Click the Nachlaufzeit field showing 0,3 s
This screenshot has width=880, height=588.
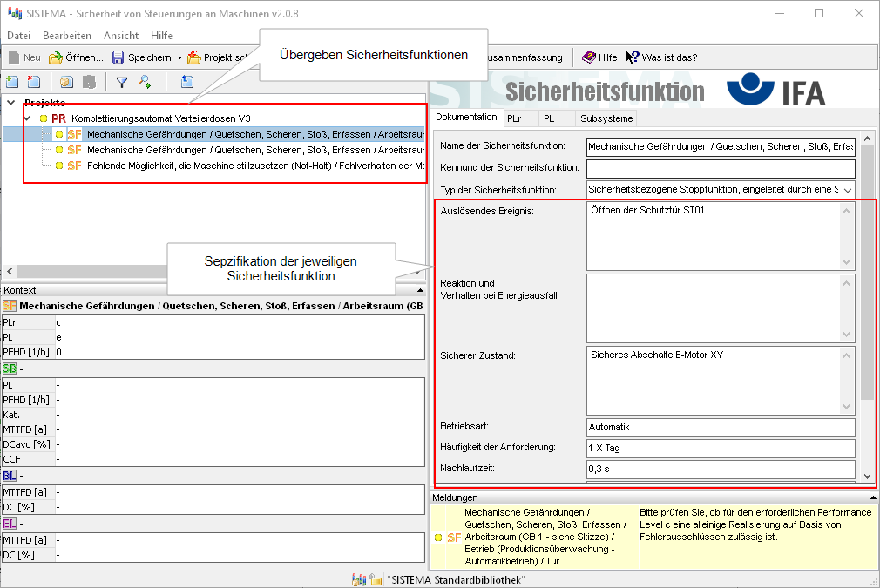point(720,469)
